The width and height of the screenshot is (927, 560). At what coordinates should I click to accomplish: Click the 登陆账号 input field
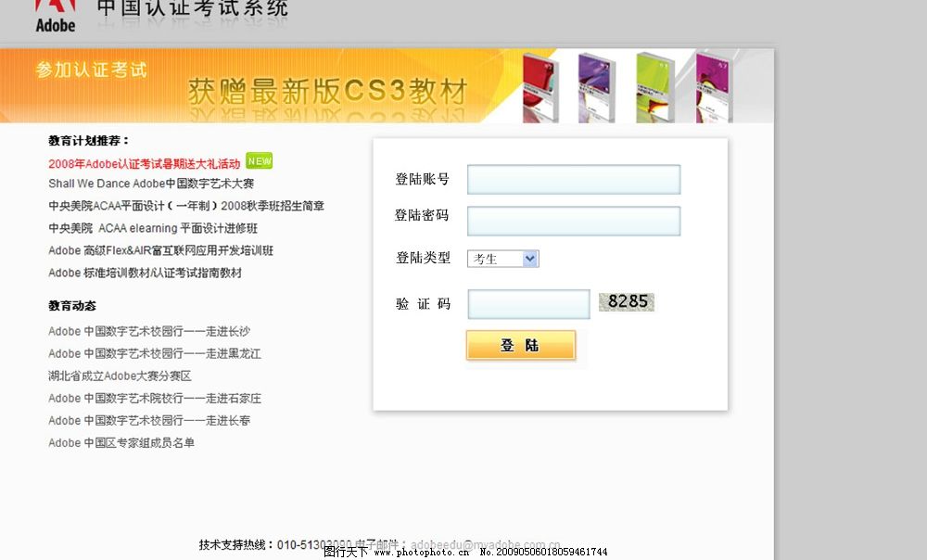(573, 178)
